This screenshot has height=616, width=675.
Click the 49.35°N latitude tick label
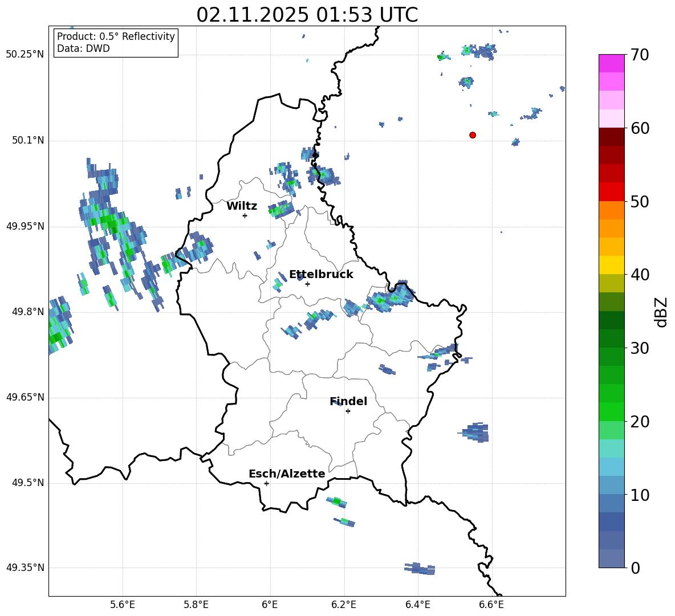[25, 568]
